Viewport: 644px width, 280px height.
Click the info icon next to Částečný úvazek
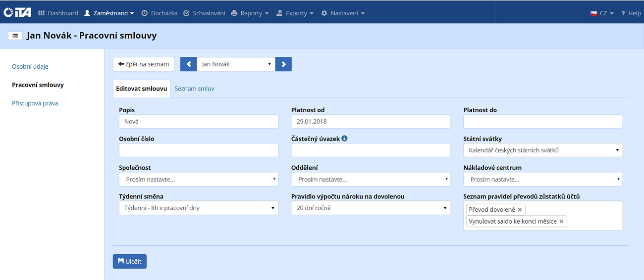point(344,139)
